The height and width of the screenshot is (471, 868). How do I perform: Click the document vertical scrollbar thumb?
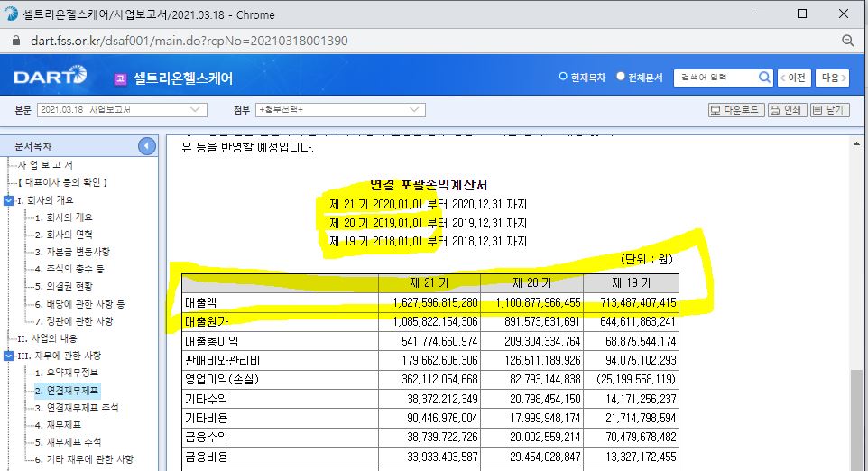click(856, 420)
